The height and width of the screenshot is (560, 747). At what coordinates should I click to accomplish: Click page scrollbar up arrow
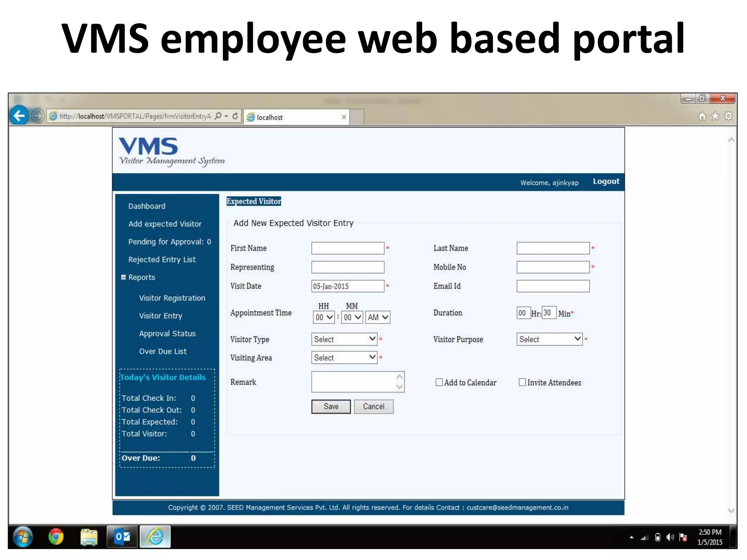(731, 140)
